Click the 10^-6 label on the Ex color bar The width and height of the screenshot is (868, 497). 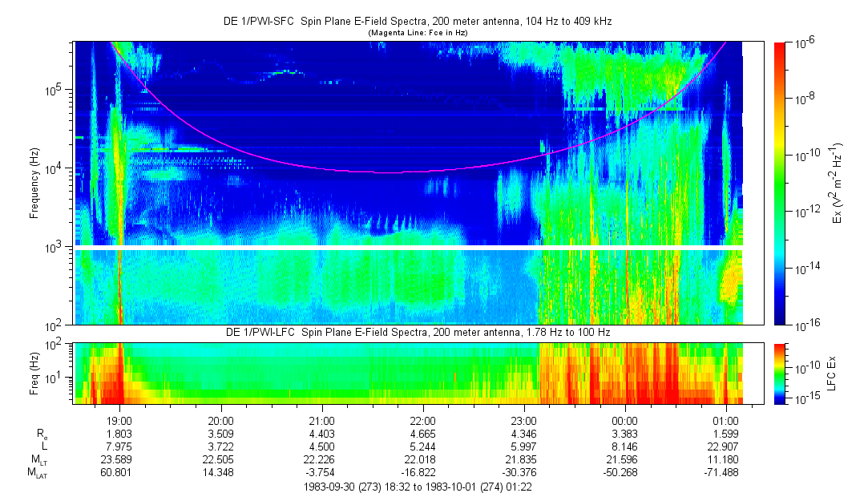pyautogui.click(x=803, y=44)
